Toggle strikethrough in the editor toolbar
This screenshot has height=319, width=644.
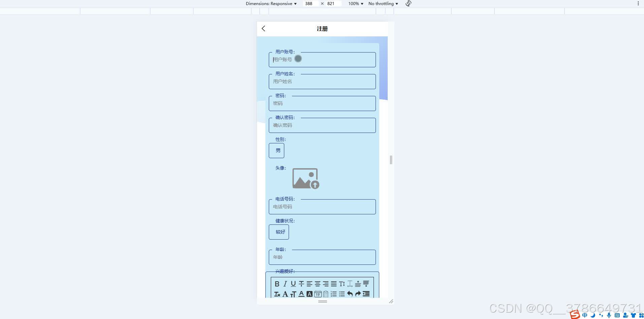click(301, 284)
